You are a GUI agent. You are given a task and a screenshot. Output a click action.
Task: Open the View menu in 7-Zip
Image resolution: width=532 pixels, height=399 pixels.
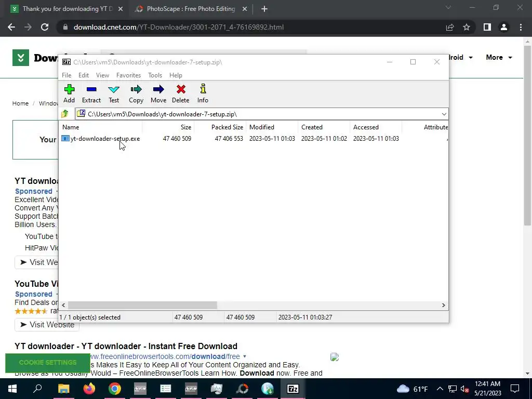tap(102, 75)
